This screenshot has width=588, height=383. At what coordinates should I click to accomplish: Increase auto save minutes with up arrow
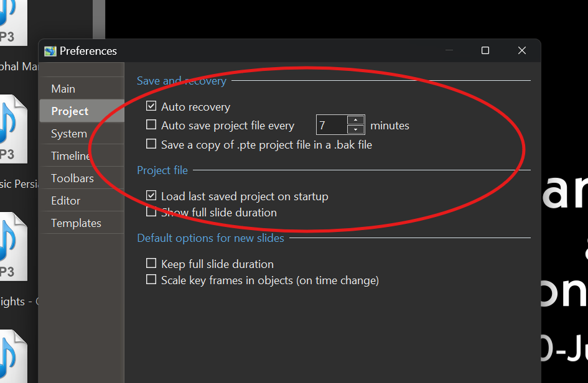tap(355, 120)
